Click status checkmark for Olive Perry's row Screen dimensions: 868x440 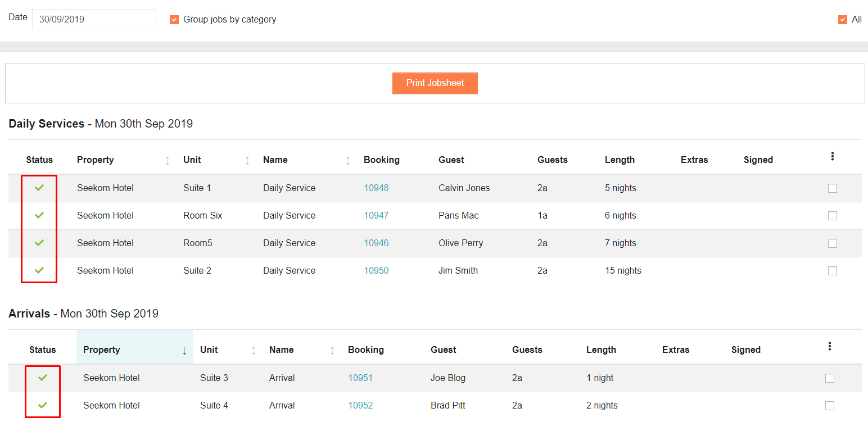pos(39,243)
